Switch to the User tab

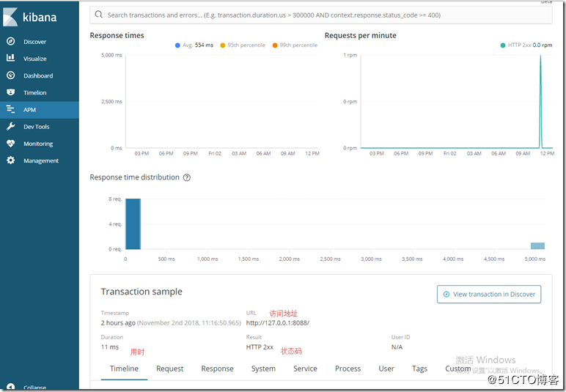point(386,369)
